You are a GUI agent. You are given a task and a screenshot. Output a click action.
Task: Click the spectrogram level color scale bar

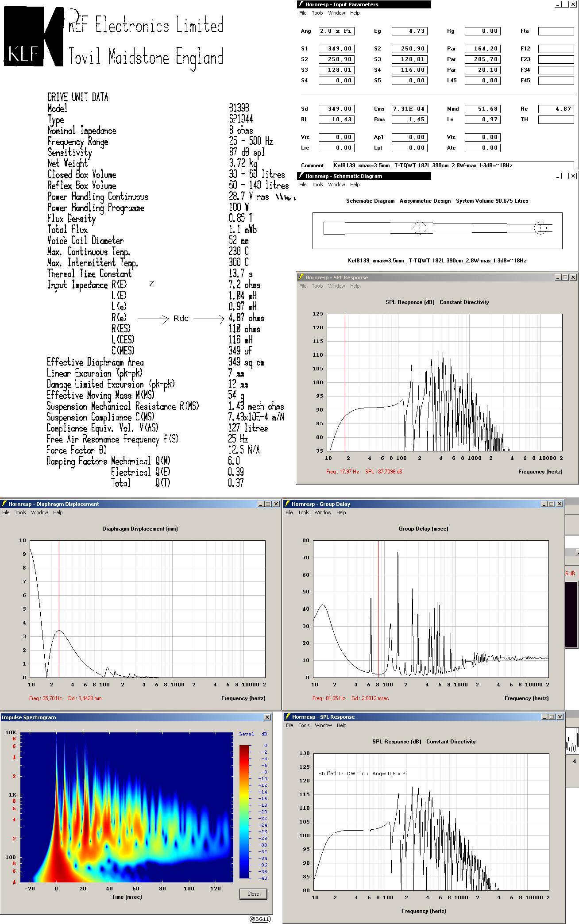[244, 812]
